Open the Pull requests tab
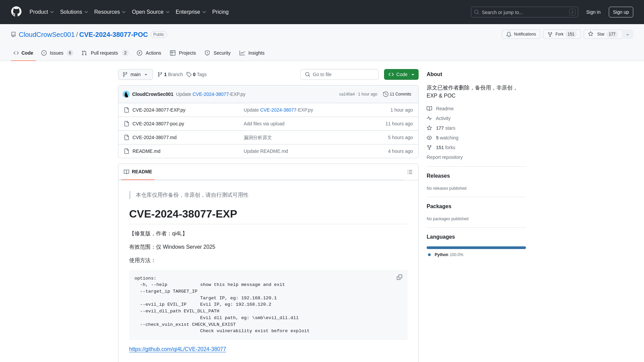The image size is (644, 362). pyautogui.click(x=105, y=53)
